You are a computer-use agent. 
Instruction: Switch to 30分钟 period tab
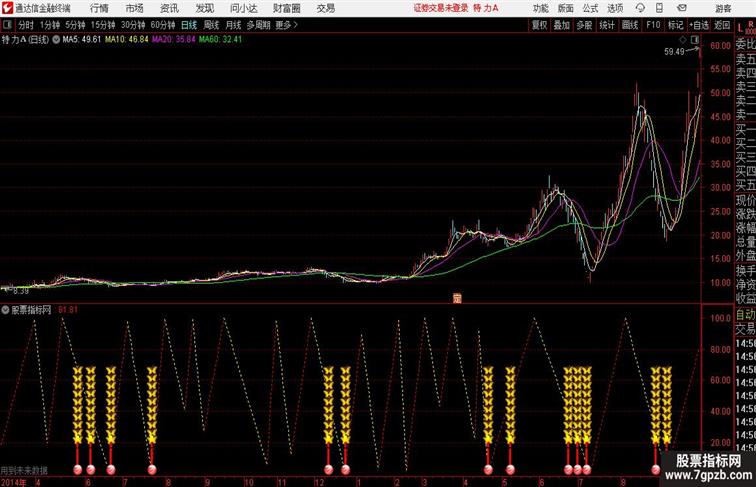(133, 25)
